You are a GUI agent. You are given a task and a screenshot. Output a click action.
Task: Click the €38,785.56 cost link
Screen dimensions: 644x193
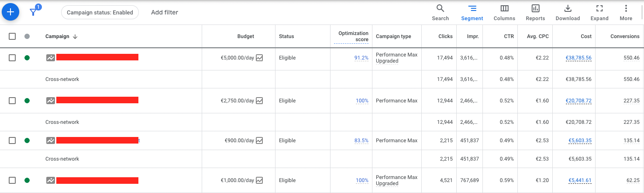click(579, 58)
